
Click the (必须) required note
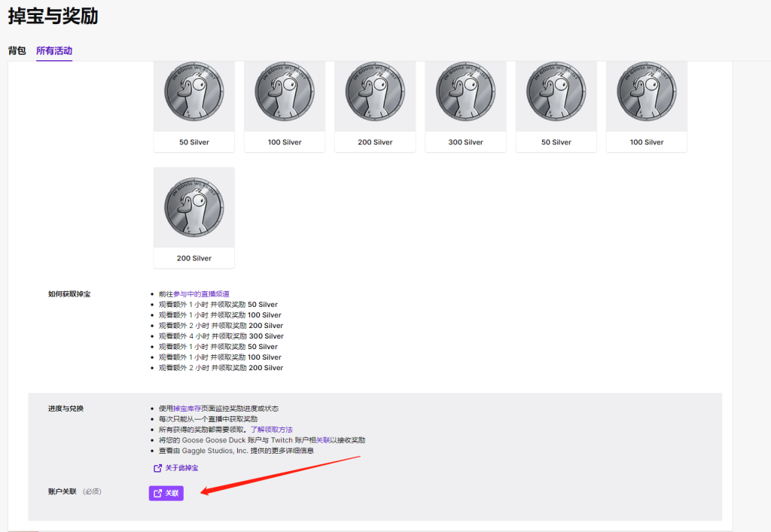tap(92, 491)
